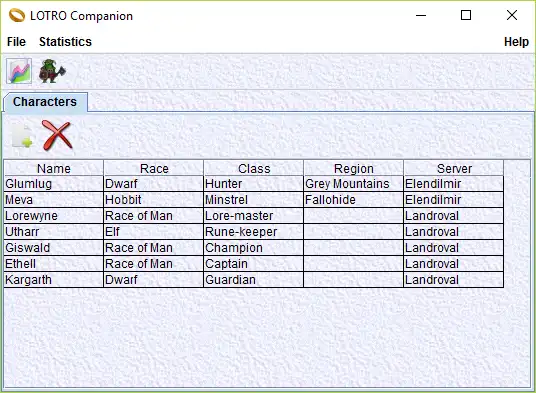536x393 pixels.
Task: Click the Hobbit race cell
Action: tap(153, 200)
